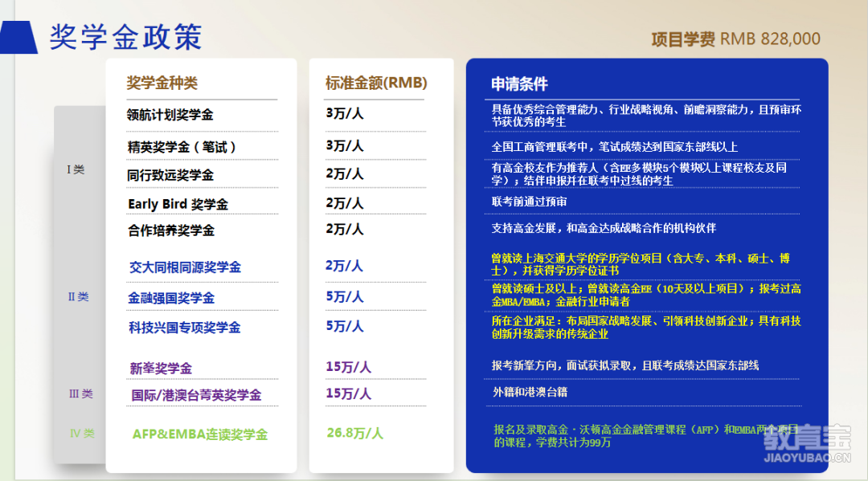Click the 新峯奖学金 entry
The height and width of the screenshot is (481, 868).
tap(161, 369)
